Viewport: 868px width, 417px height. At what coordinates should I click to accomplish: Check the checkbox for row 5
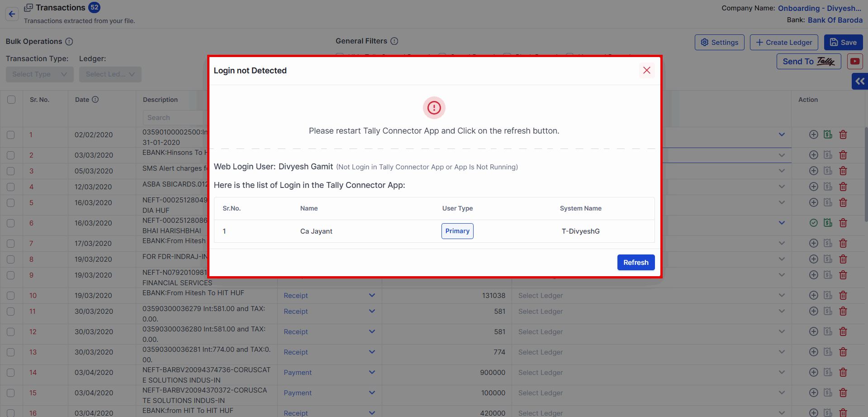coord(11,203)
